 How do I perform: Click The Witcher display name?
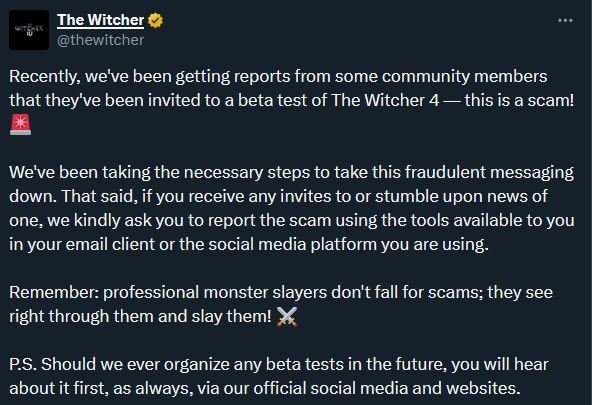click(x=100, y=20)
